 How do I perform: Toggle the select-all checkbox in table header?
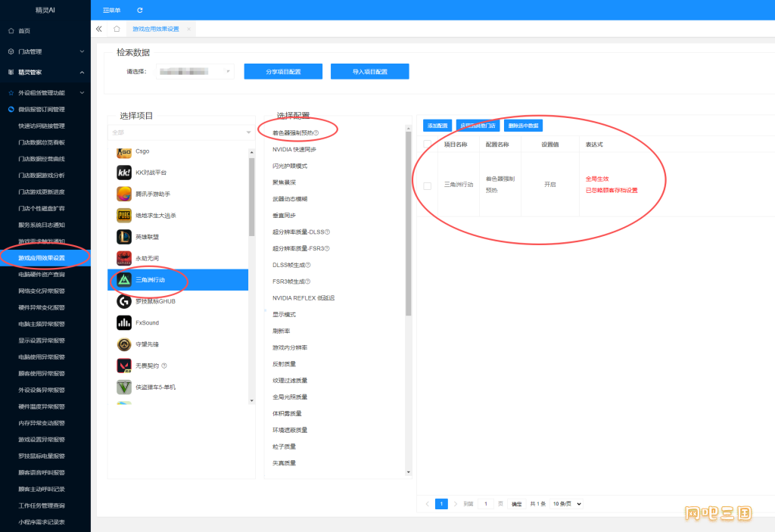click(428, 144)
